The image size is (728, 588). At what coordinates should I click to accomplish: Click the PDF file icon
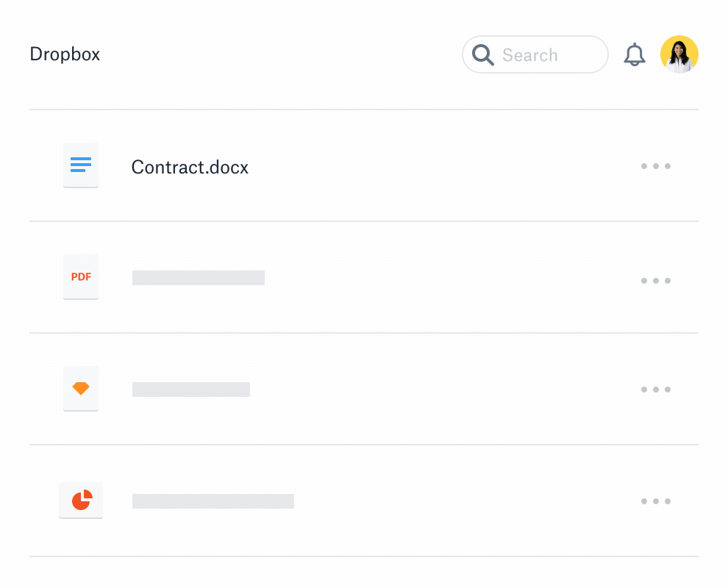[x=81, y=277]
